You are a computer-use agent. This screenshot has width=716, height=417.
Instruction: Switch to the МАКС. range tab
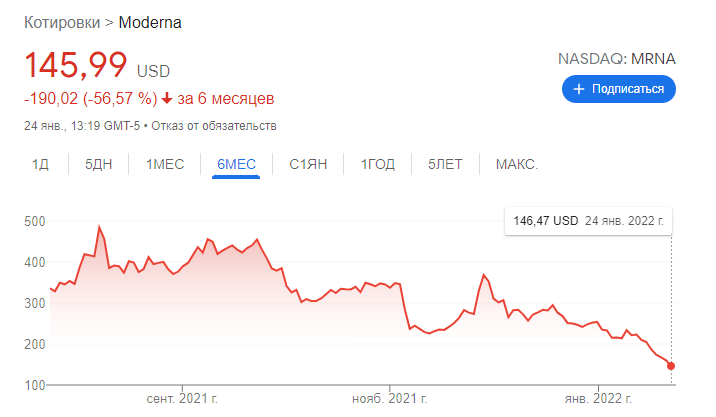pyautogui.click(x=517, y=165)
